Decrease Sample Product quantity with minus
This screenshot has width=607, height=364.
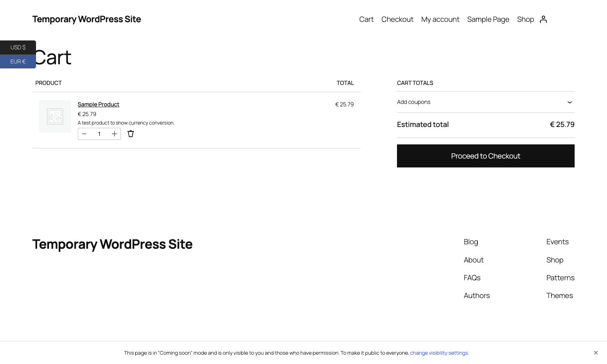pos(84,134)
